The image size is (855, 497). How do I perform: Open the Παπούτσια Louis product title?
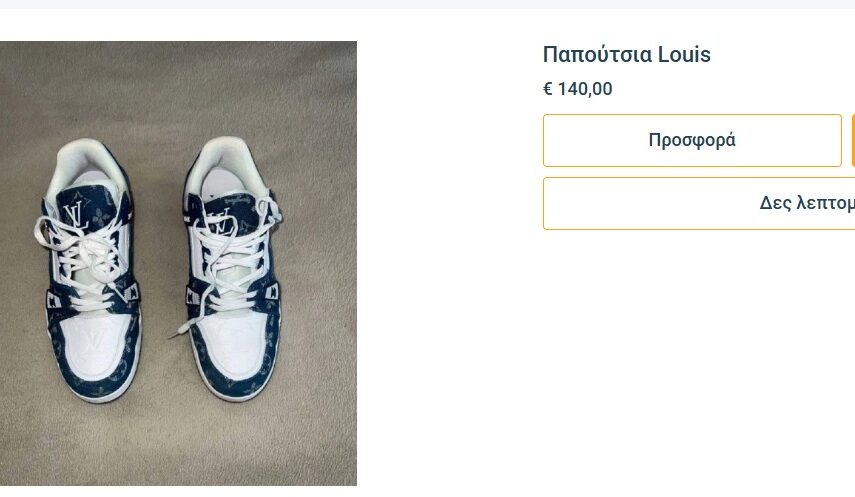click(x=626, y=55)
